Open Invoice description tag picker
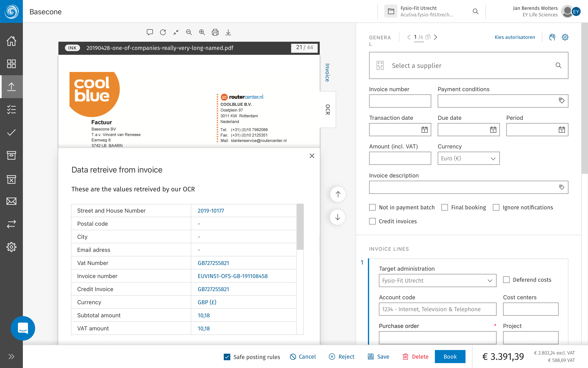 (x=561, y=187)
